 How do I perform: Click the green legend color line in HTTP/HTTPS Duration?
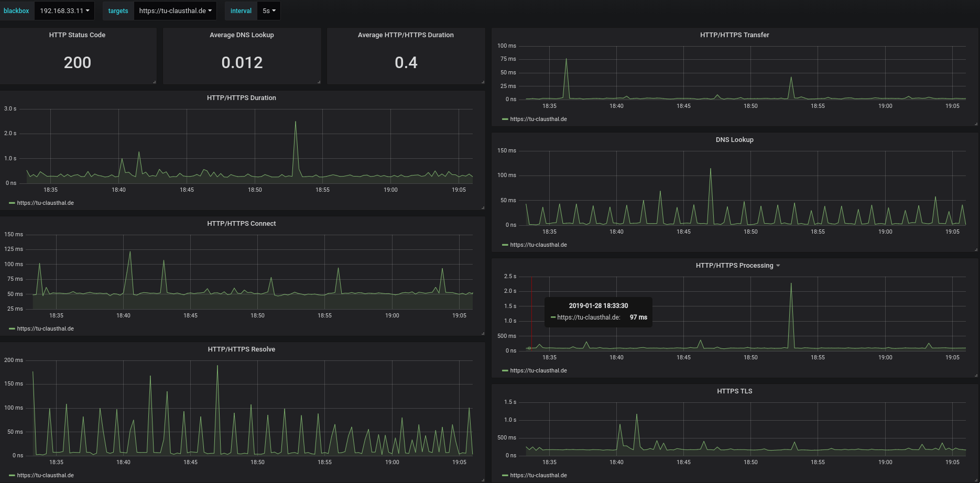(x=12, y=203)
